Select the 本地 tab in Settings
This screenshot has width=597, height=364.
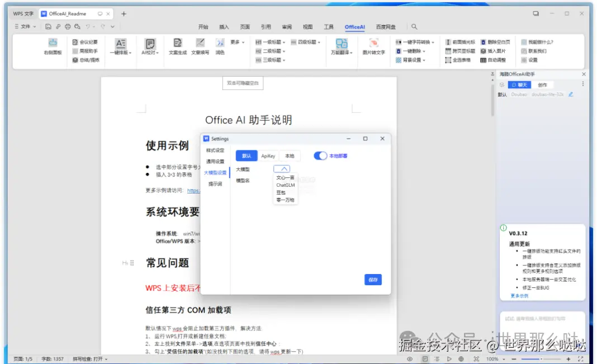tap(290, 156)
